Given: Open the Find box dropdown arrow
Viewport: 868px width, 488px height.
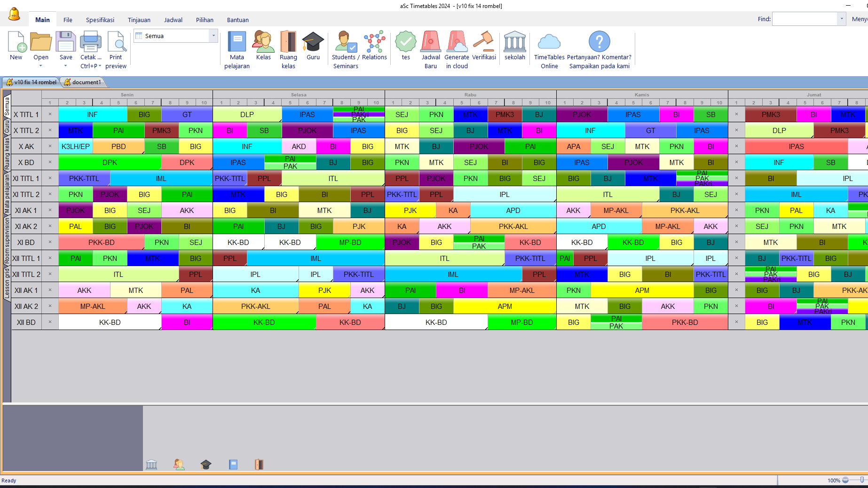Looking at the screenshot, I should point(841,19).
